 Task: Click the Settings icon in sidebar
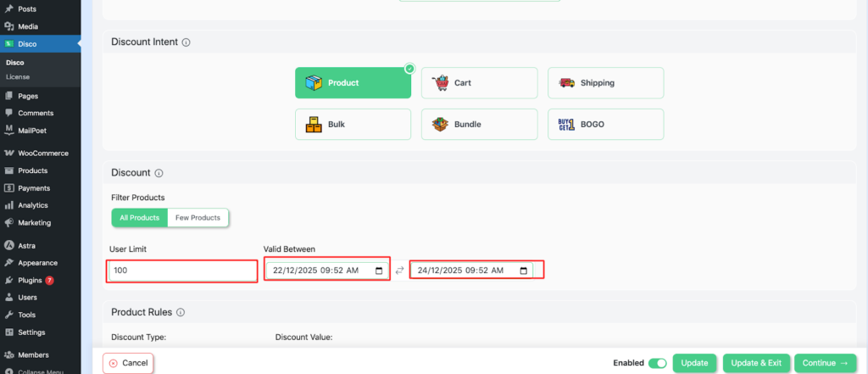coord(8,332)
